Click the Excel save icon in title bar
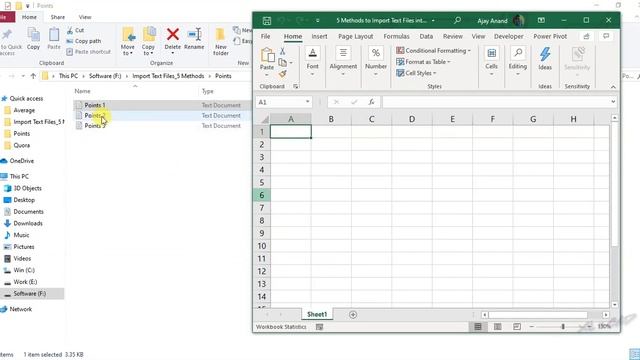This screenshot has height=360, width=640. pyautogui.click(x=267, y=20)
